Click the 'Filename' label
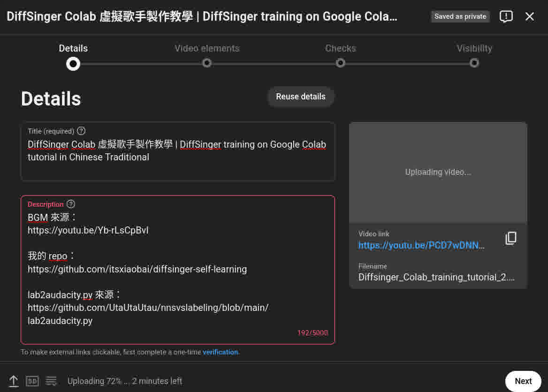The width and height of the screenshot is (548, 392). pos(373,266)
